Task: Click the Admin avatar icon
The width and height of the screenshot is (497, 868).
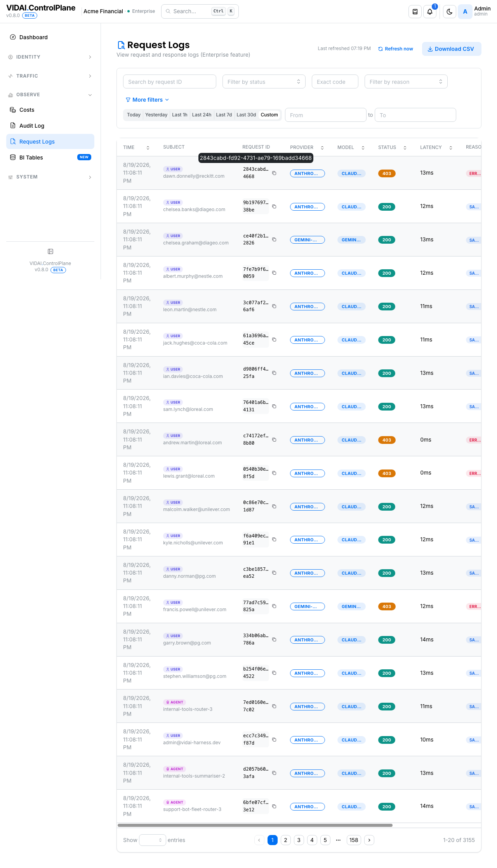Action: 465,12
